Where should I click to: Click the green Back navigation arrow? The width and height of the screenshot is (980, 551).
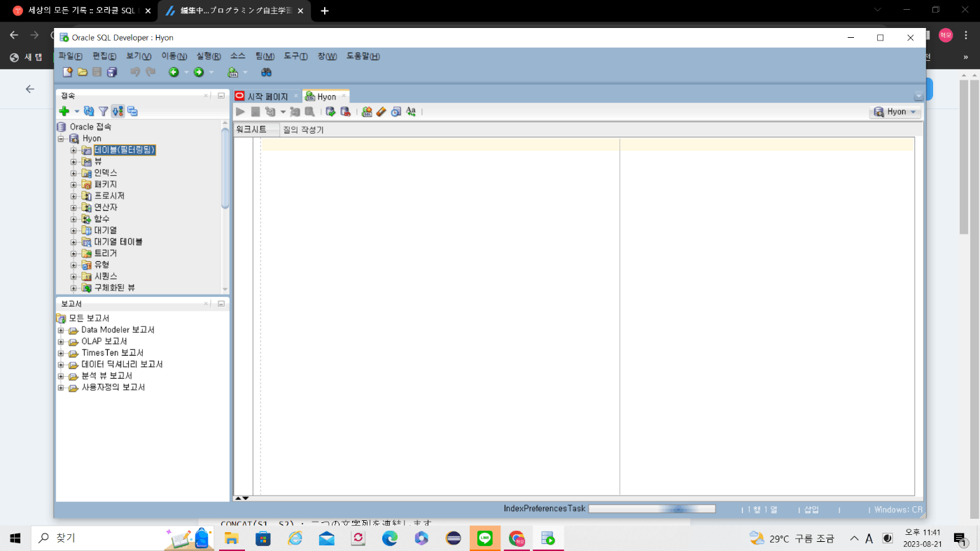pyautogui.click(x=174, y=72)
